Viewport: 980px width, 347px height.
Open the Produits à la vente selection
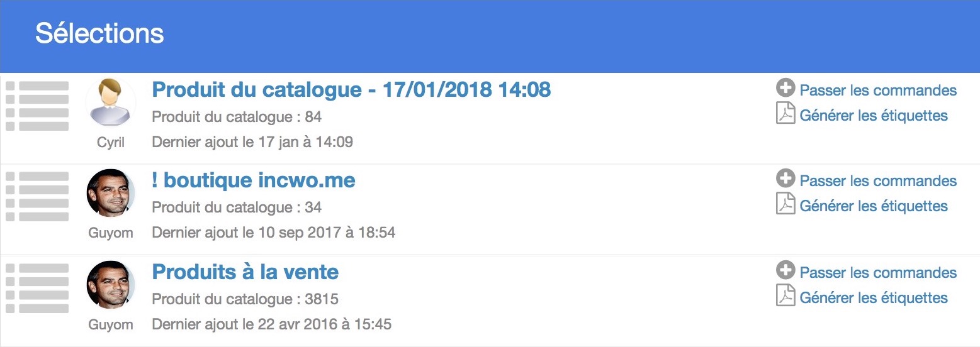click(x=245, y=272)
